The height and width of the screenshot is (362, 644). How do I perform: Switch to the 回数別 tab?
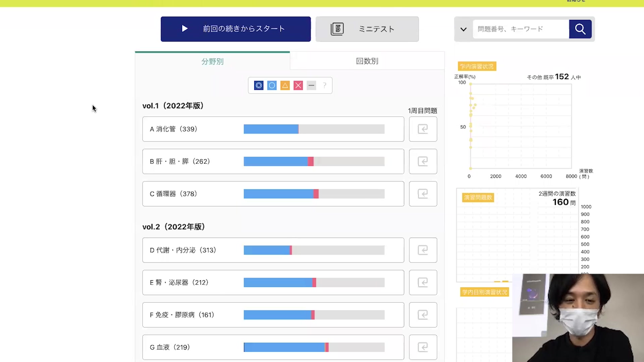[x=367, y=61]
